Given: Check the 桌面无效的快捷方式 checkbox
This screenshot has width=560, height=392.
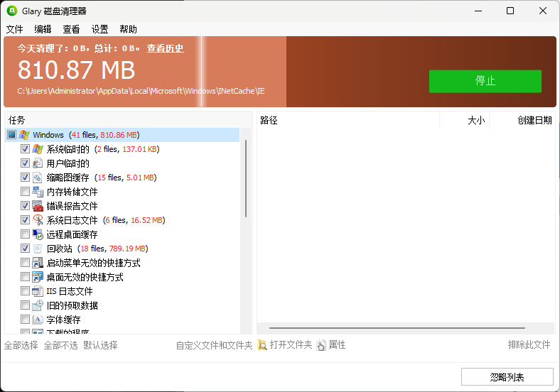Looking at the screenshot, I should (x=25, y=277).
